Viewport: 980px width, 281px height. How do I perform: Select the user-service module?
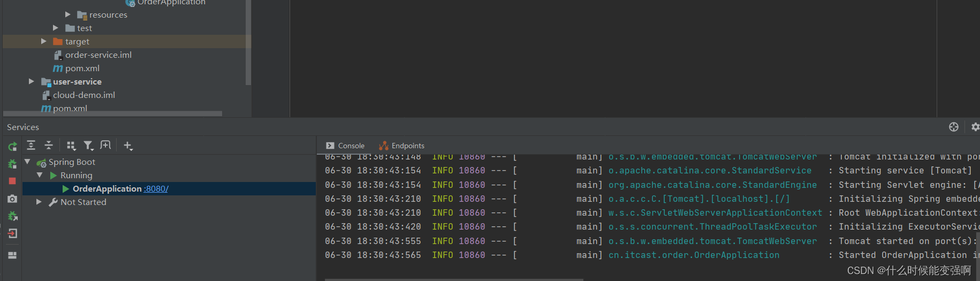pos(77,81)
